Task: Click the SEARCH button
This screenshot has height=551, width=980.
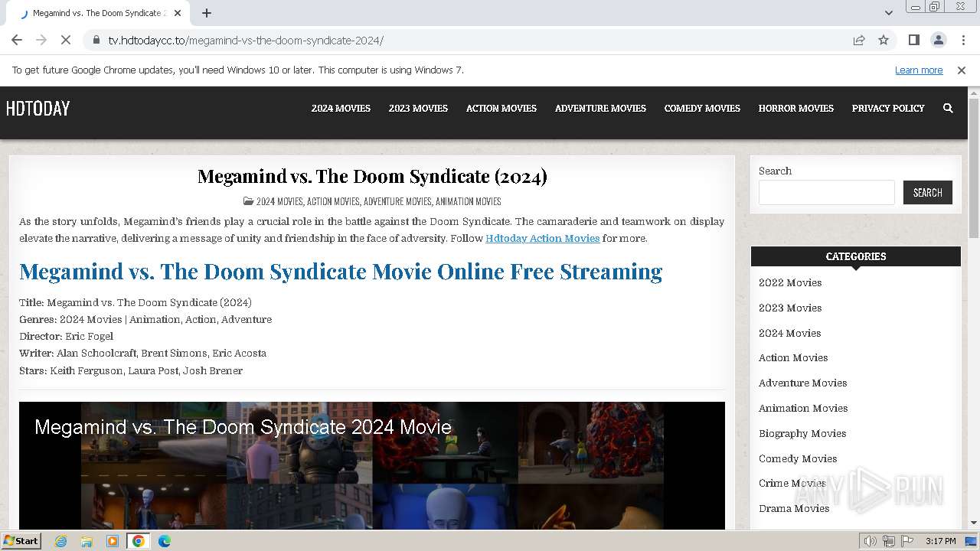Action: pos(927,192)
